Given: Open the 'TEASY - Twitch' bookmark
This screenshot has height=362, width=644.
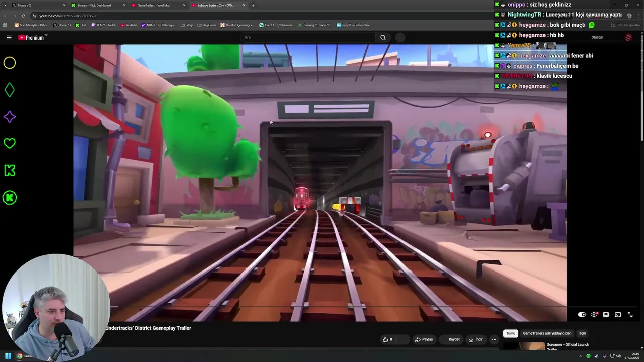Looking at the screenshot, I should tap(103, 25).
